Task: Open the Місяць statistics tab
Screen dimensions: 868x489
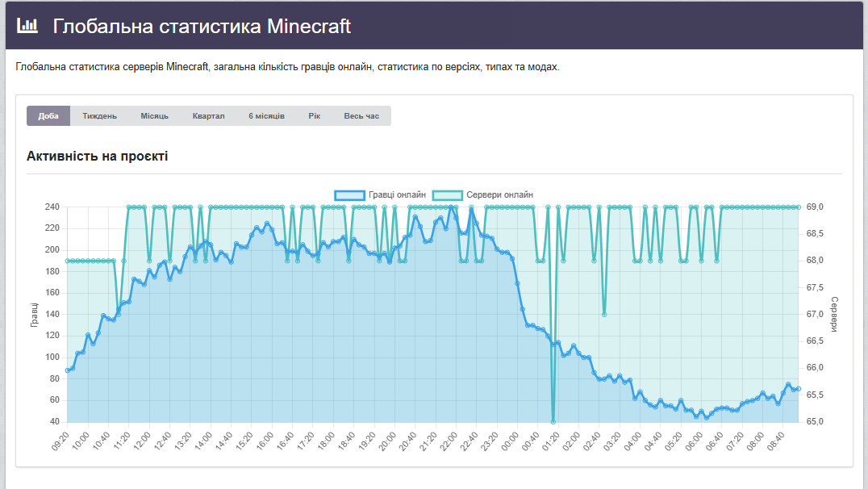Action: coord(154,115)
